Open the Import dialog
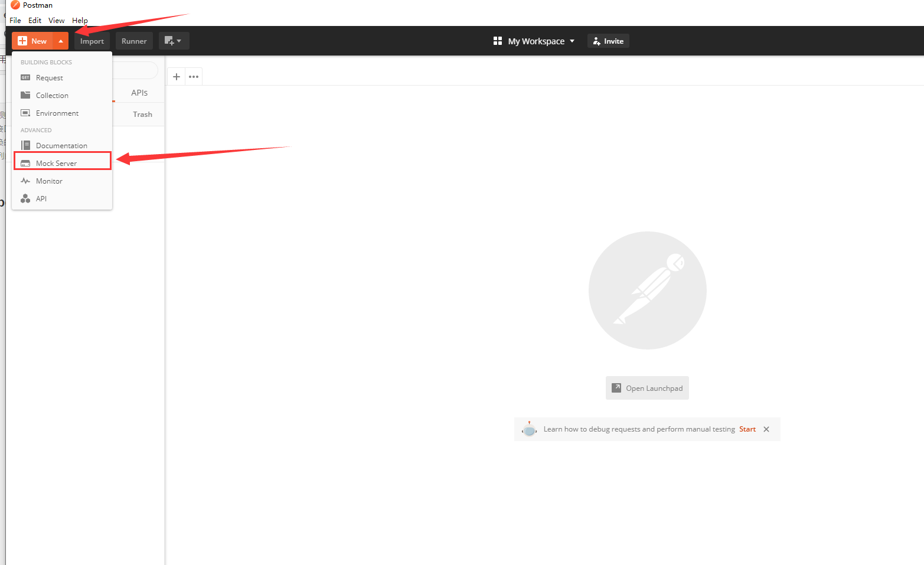Image resolution: width=924 pixels, height=565 pixels. [x=92, y=41]
